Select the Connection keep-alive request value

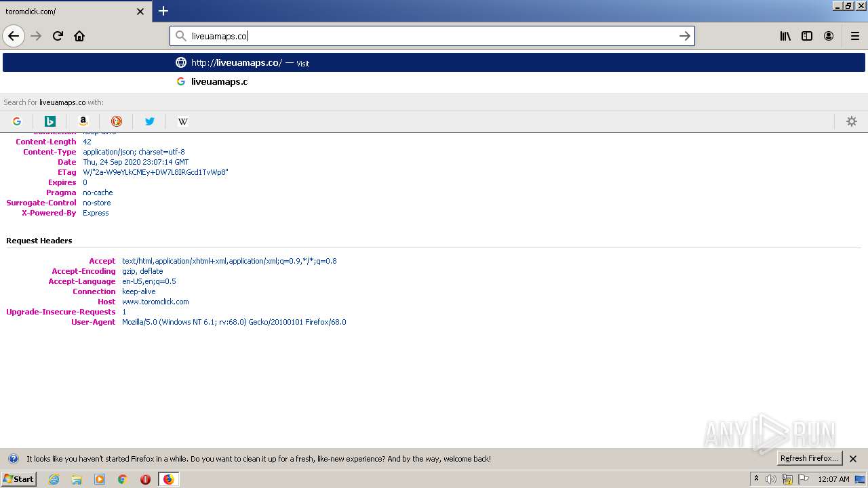(x=138, y=291)
